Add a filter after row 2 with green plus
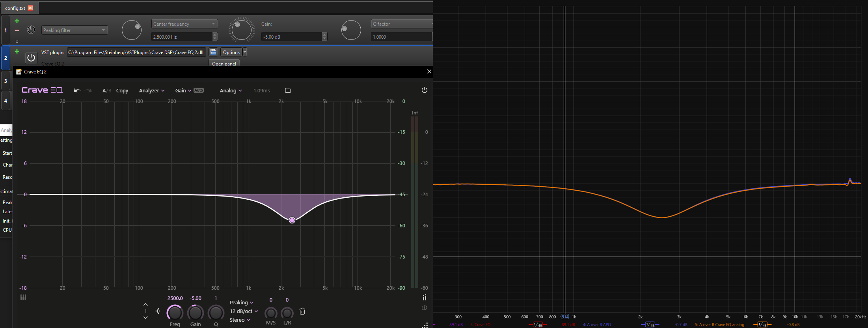The width and height of the screenshot is (868, 328). click(x=17, y=51)
